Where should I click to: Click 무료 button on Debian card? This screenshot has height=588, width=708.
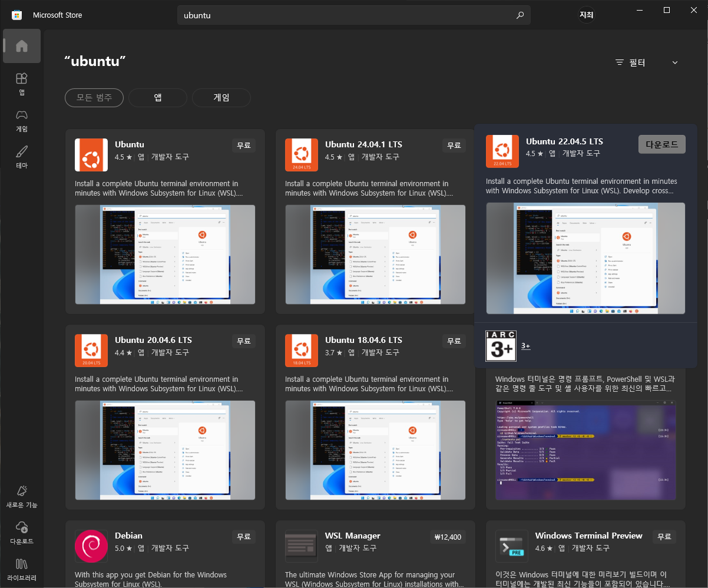click(x=244, y=536)
